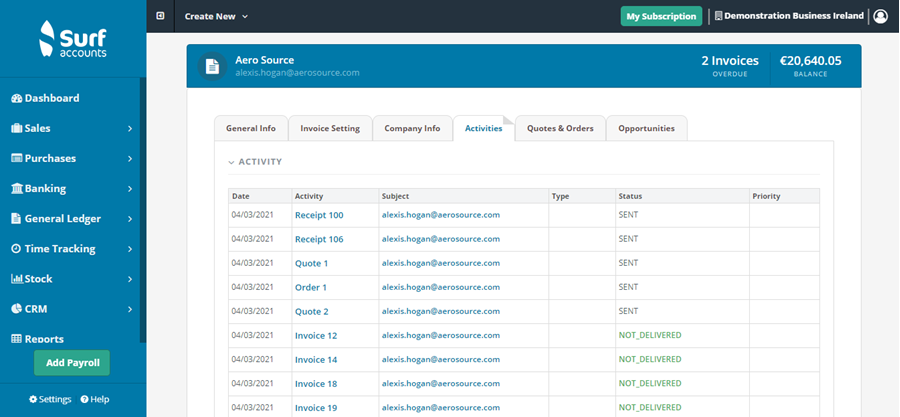Click the Demonstration Business Ireland name
The width and height of the screenshot is (900, 417).
tap(794, 16)
